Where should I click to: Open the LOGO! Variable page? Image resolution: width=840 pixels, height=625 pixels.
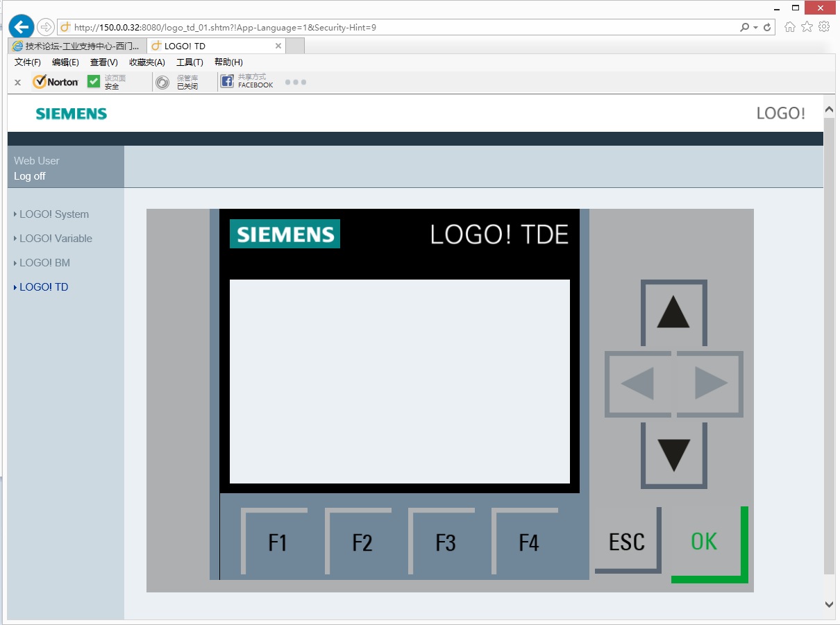tap(56, 239)
